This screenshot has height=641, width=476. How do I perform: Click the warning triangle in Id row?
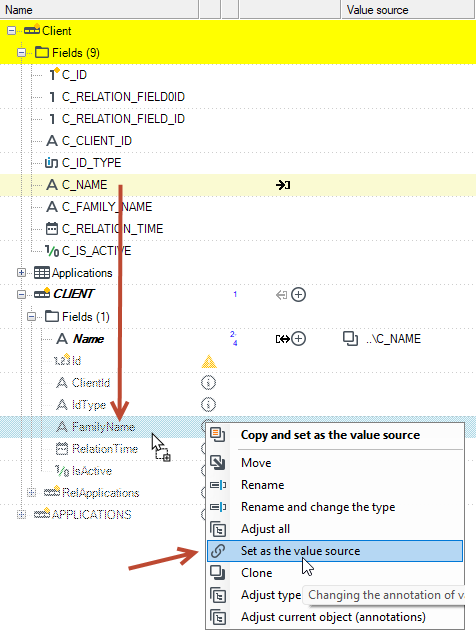pos(209,361)
